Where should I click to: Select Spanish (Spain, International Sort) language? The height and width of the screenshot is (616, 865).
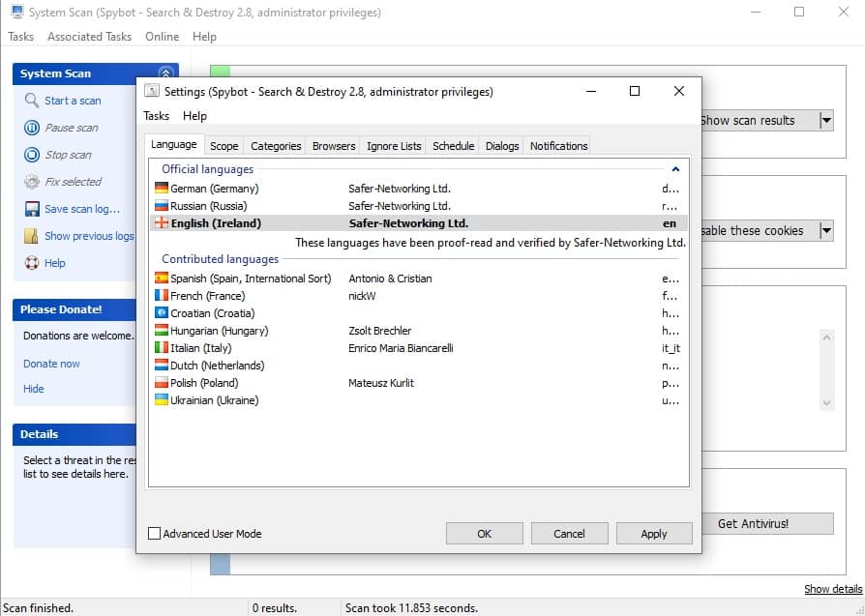(x=419, y=279)
